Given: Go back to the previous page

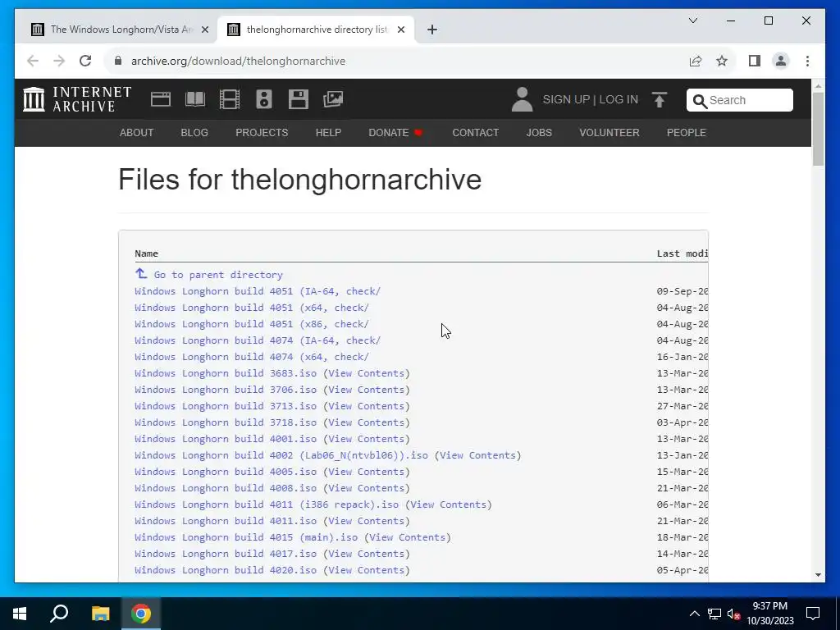Looking at the screenshot, I should tap(33, 61).
